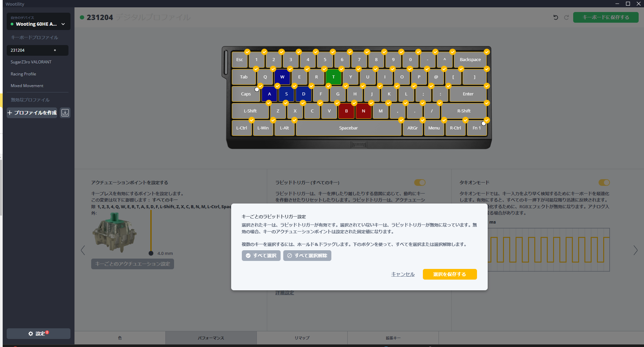Screen dimensions: 644x347
Task: Go to next panel with right chevron
Action: point(635,250)
